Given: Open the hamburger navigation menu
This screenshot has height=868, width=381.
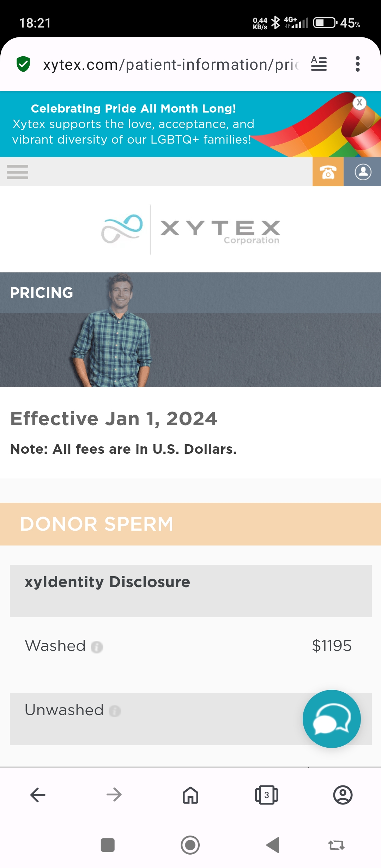Looking at the screenshot, I should tap(17, 172).
